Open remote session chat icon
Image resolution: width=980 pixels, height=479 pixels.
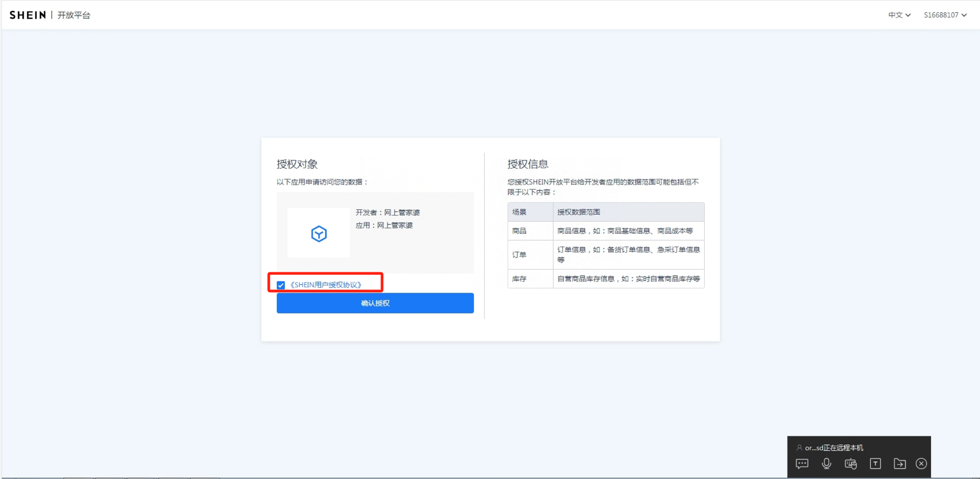[x=802, y=464]
